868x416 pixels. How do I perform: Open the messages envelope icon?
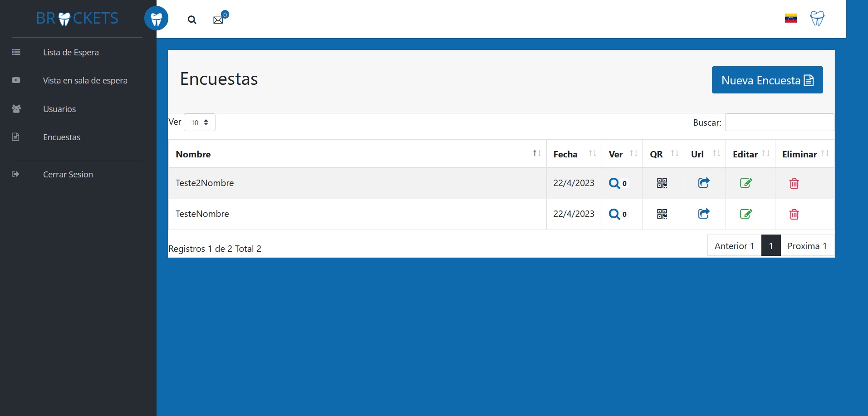click(219, 20)
